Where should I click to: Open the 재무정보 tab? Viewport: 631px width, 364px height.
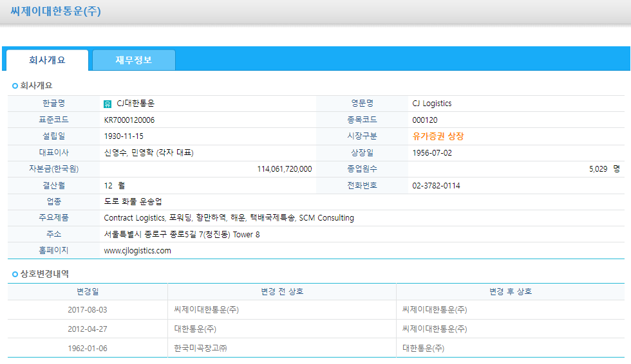click(x=134, y=60)
